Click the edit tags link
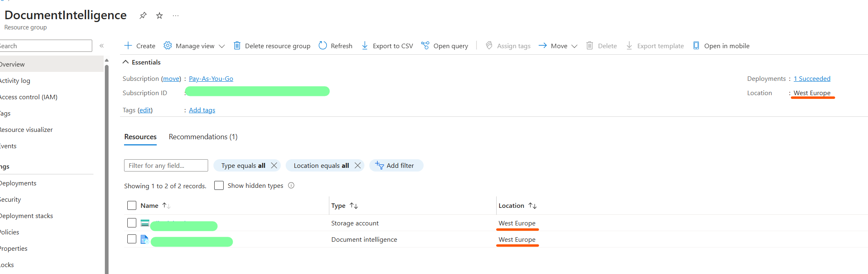Viewport: 868px width, 274px height. (145, 110)
